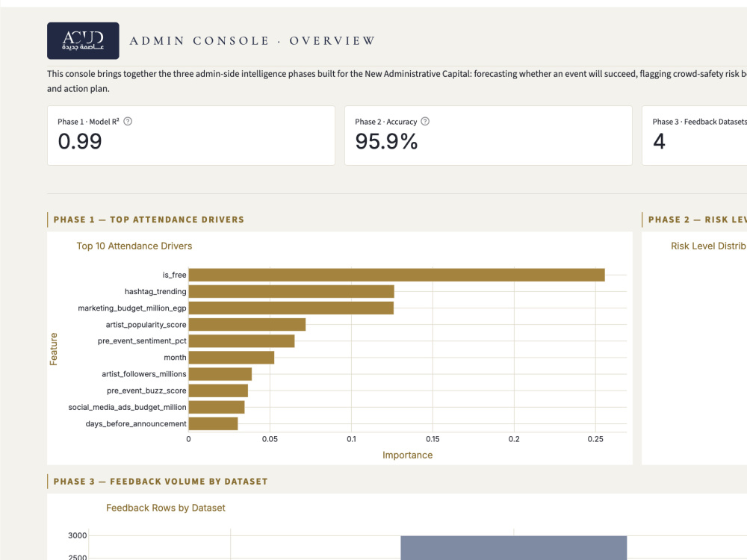Viewport: 747px width, 560px height.
Task: Click the blue-gray bar in Feedback Rows chart
Action: (514, 547)
